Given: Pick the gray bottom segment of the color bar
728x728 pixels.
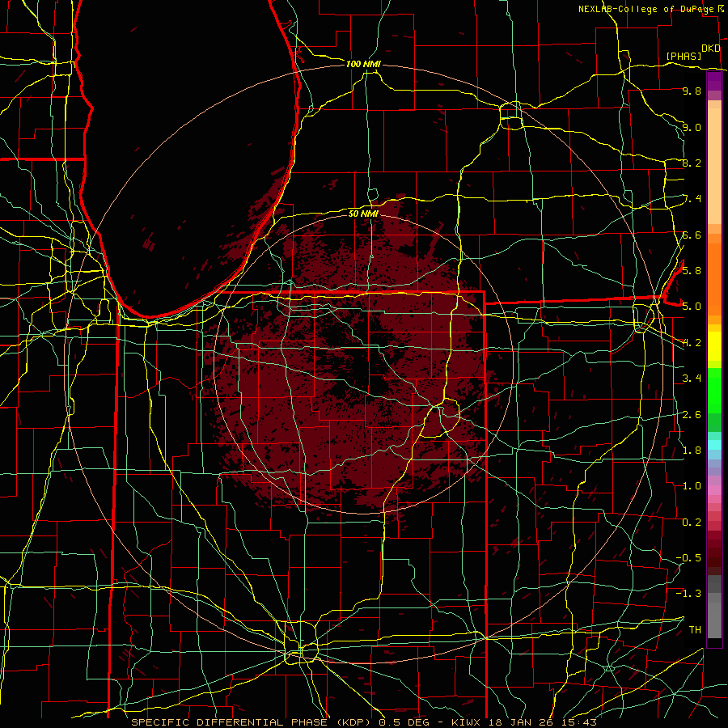Looking at the screenshot, I should (714, 620).
